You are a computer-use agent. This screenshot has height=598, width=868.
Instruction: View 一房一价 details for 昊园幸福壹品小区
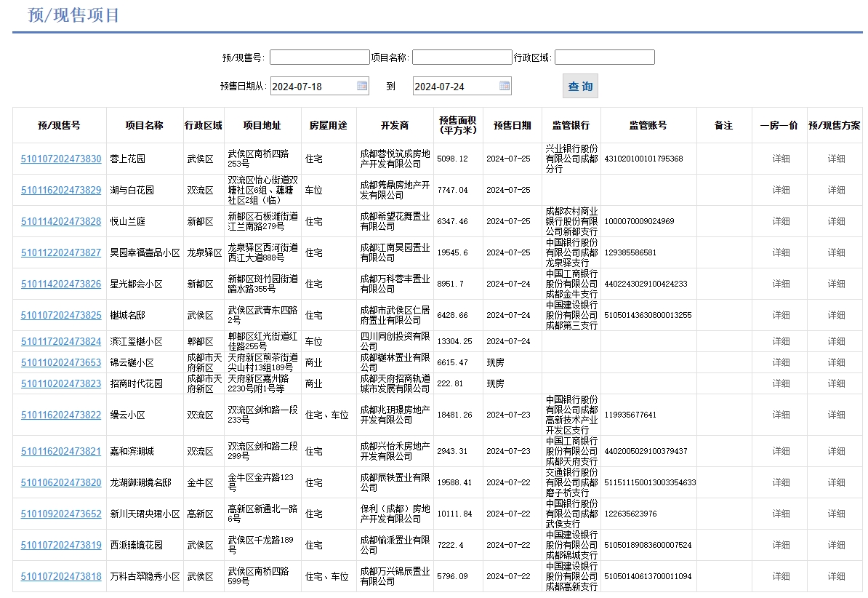point(781,252)
